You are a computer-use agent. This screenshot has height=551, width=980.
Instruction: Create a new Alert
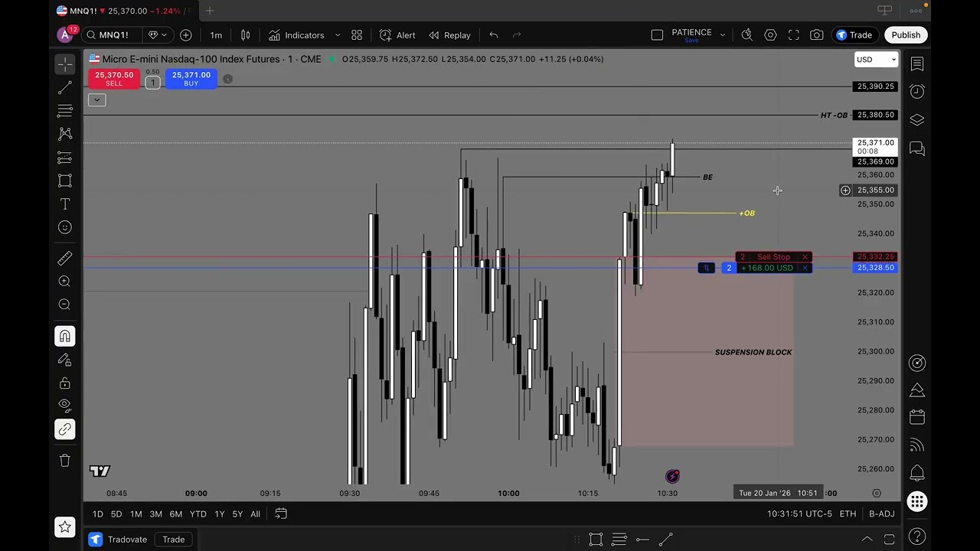(x=397, y=35)
